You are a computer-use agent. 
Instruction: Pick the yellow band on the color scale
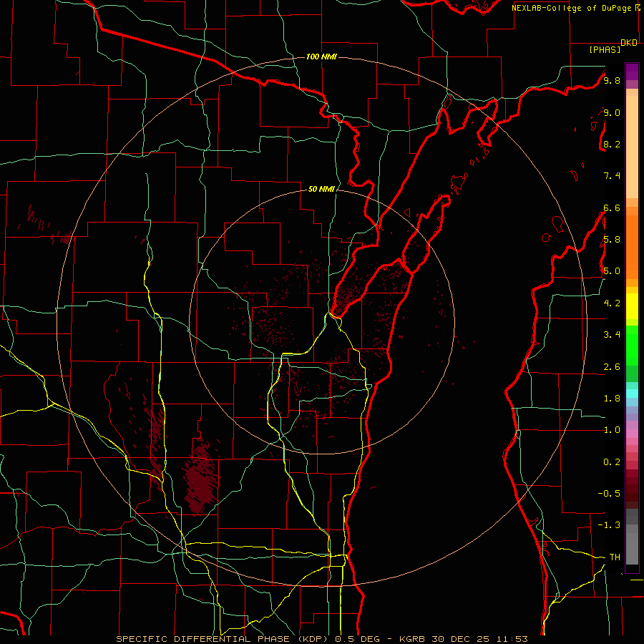(x=632, y=306)
